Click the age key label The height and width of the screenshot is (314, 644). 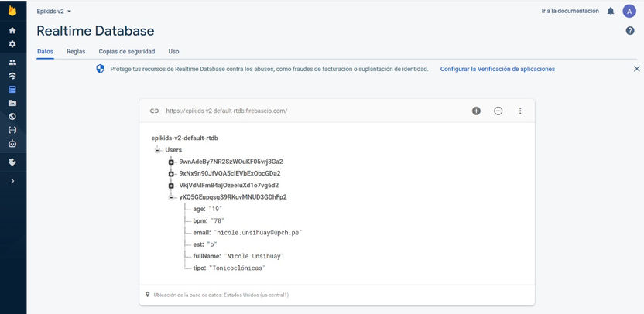(199, 209)
